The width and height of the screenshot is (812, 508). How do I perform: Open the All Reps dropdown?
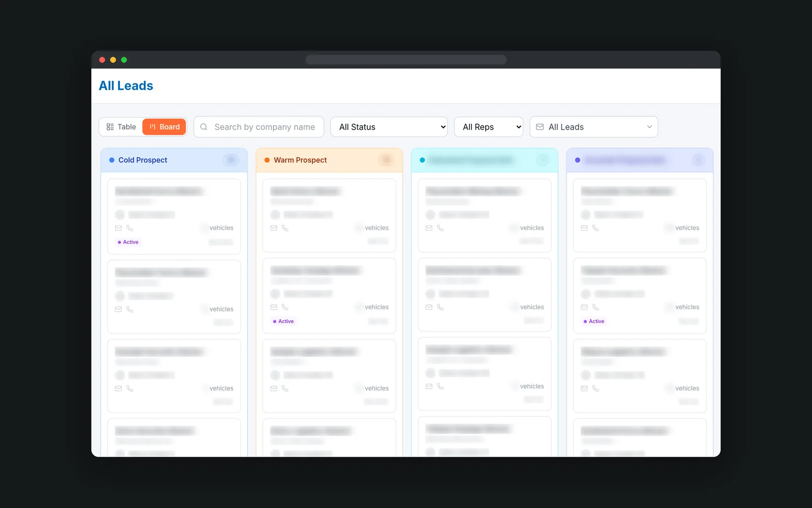pos(489,127)
